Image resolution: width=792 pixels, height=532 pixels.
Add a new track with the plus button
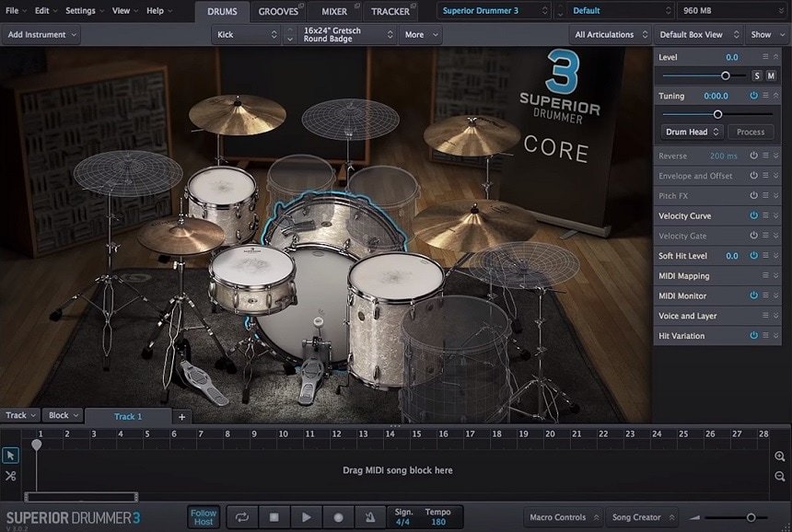(181, 416)
